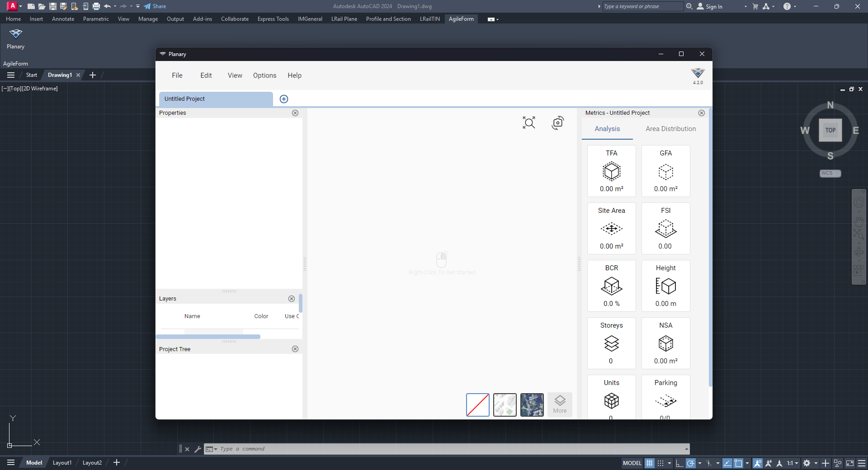Viewport: 868px width, 470px height.
Task: Click the NSA metric icon
Action: click(666, 343)
